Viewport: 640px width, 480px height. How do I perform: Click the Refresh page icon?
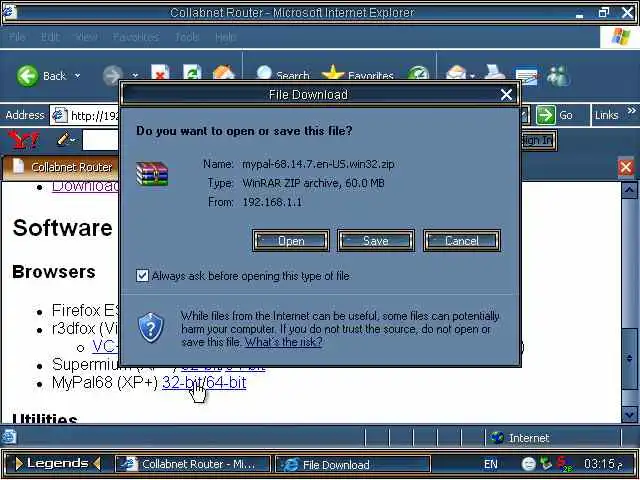click(192, 73)
